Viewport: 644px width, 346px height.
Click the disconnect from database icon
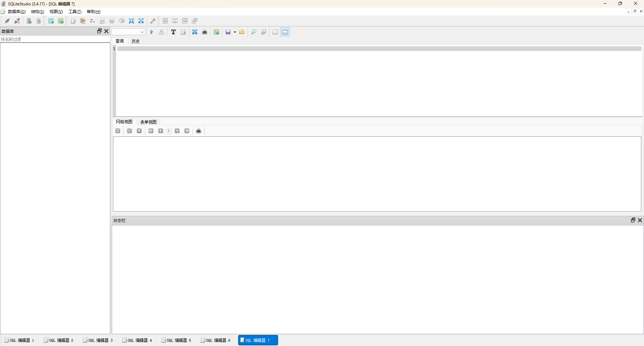(x=17, y=21)
